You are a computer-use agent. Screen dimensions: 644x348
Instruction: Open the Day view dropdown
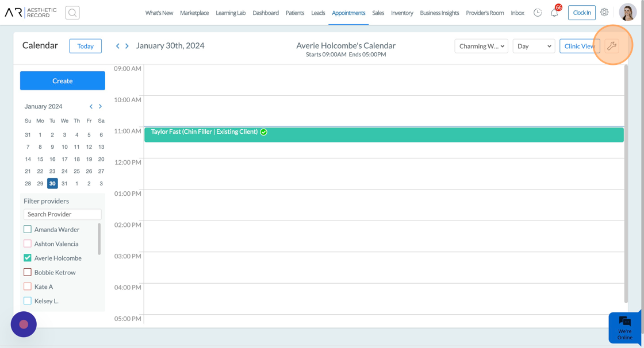pyautogui.click(x=534, y=46)
